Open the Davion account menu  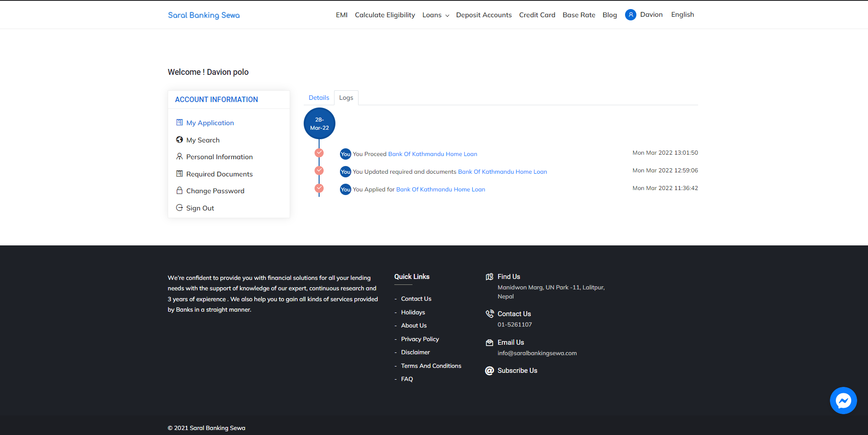click(x=651, y=15)
